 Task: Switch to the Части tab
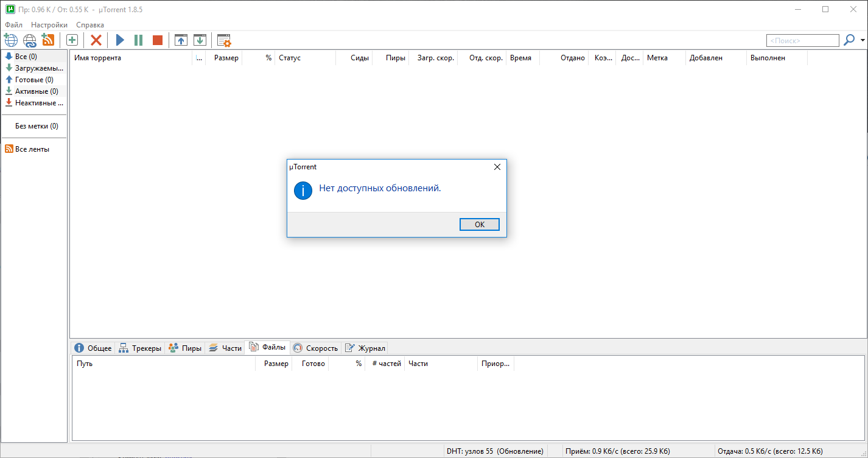tap(225, 348)
